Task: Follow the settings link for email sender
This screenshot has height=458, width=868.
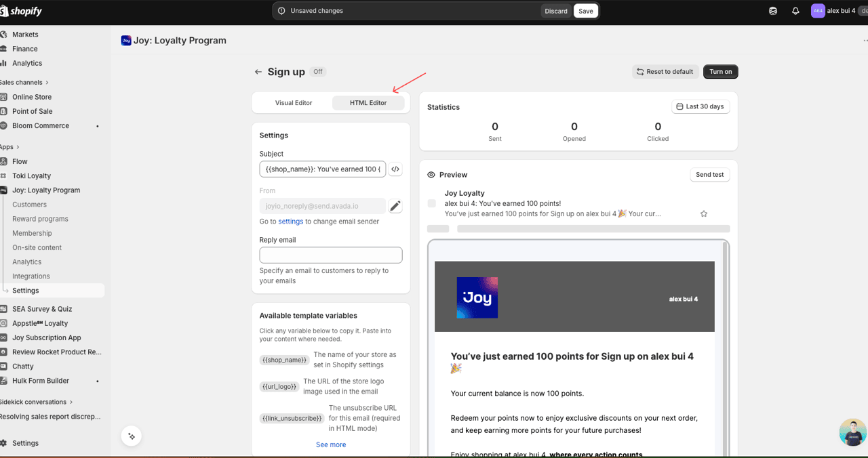Action: pyautogui.click(x=290, y=222)
